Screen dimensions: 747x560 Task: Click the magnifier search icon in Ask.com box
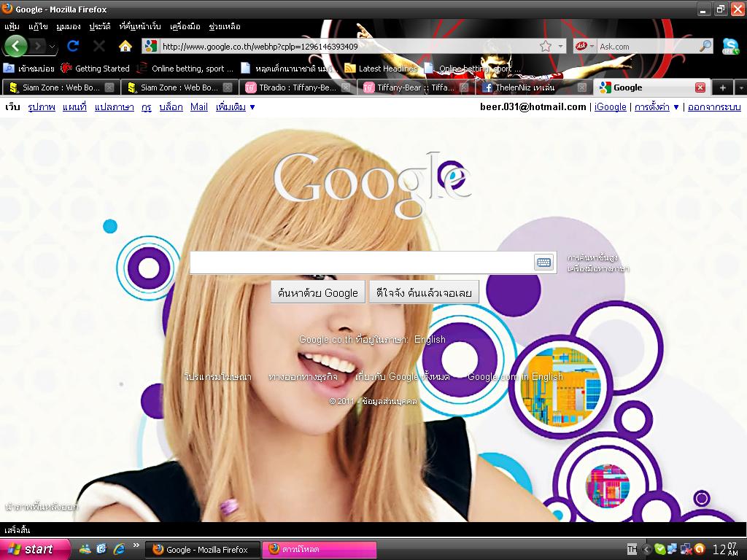click(705, 46)
